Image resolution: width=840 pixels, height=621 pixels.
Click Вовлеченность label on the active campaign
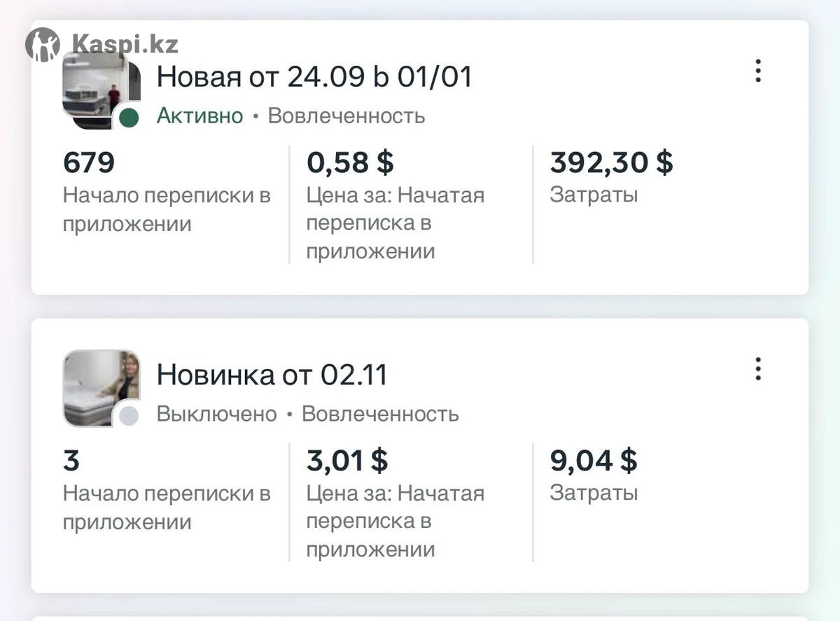(346, 116)
